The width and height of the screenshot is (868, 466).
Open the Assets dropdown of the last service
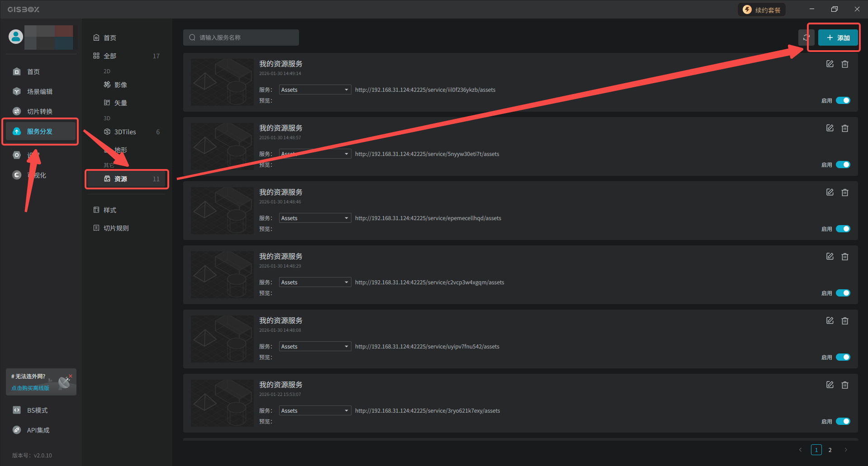tap(315, 411)
